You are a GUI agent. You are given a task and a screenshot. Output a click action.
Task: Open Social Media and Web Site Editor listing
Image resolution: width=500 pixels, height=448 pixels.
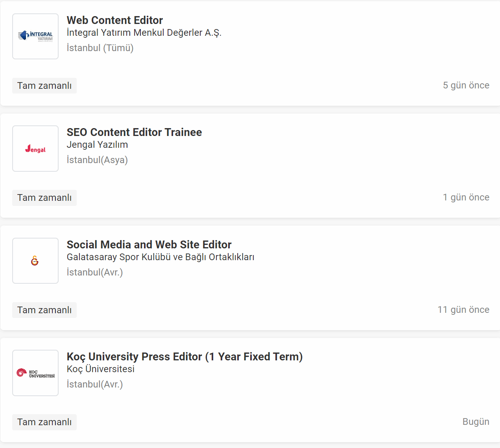click(149, 244)
